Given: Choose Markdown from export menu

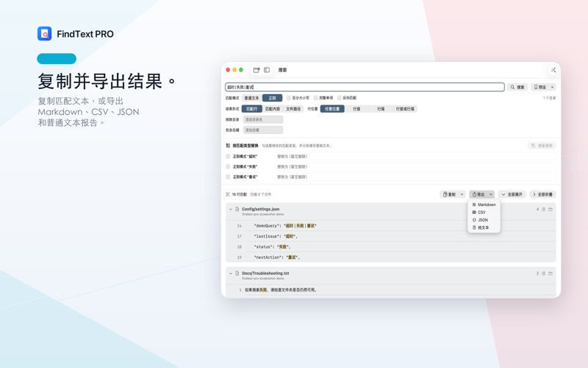Looking at the screenshot, I should pyautogui.click(x=484, y=205).
